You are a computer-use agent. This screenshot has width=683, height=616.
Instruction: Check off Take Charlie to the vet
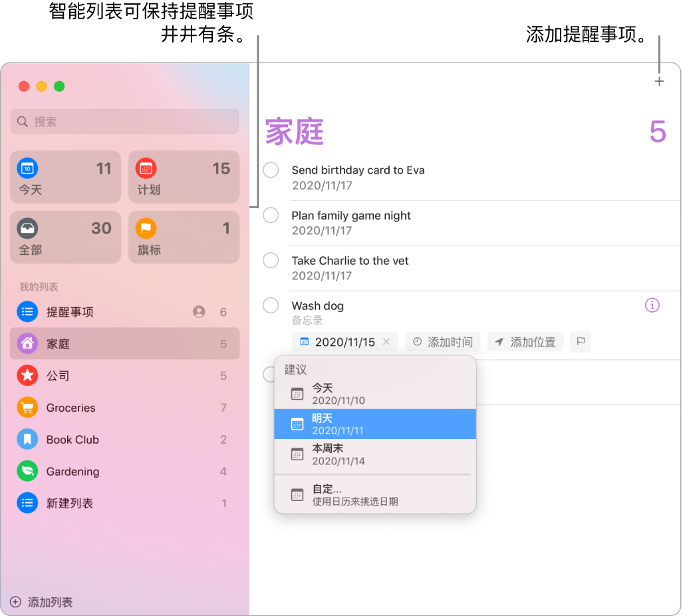tap(271, 260)
